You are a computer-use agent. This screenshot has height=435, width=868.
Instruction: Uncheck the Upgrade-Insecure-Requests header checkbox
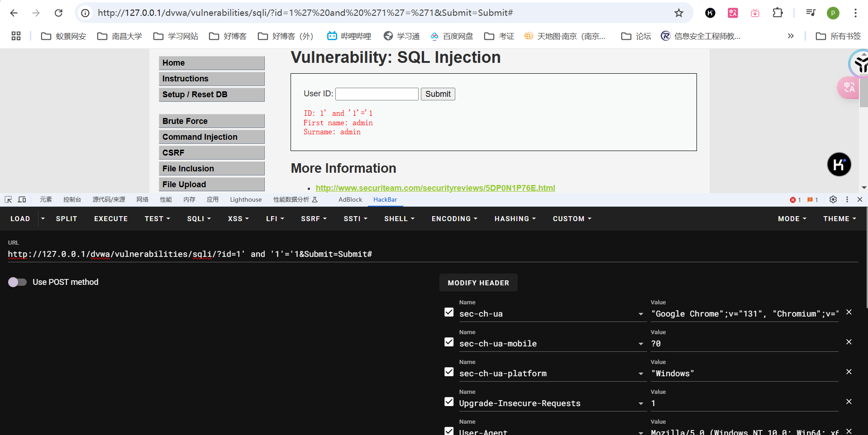coord(449,402)
